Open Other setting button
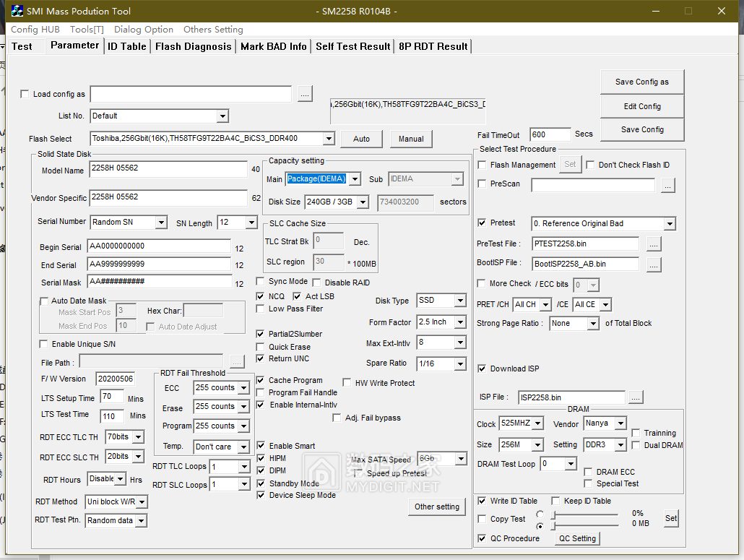This screenshot has height=560, width=744. point(436,507)
